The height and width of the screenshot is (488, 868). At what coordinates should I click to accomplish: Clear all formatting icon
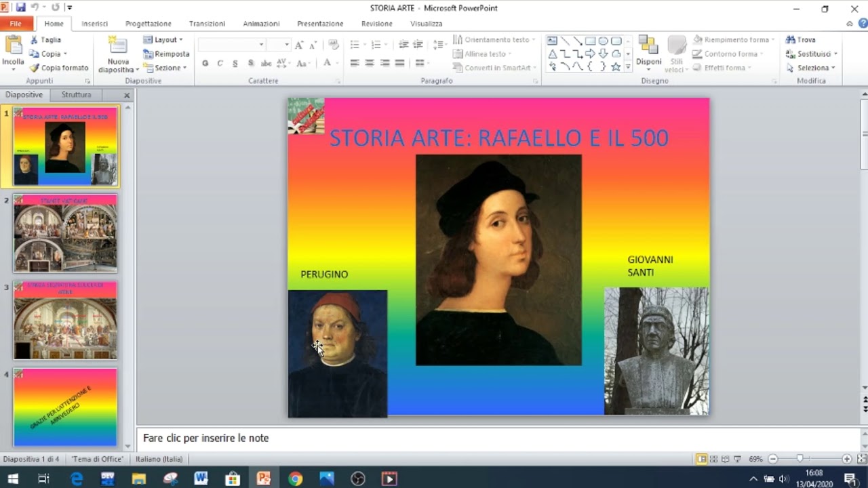[333, 45]
